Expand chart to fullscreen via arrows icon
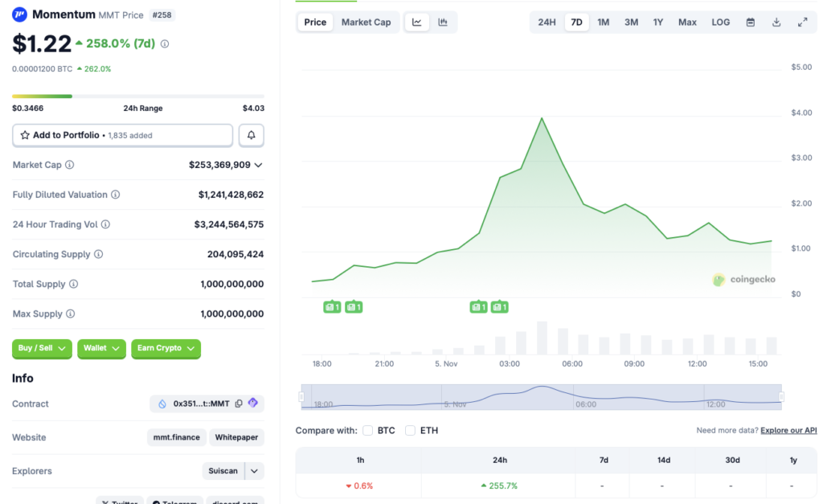 [802, 22]
